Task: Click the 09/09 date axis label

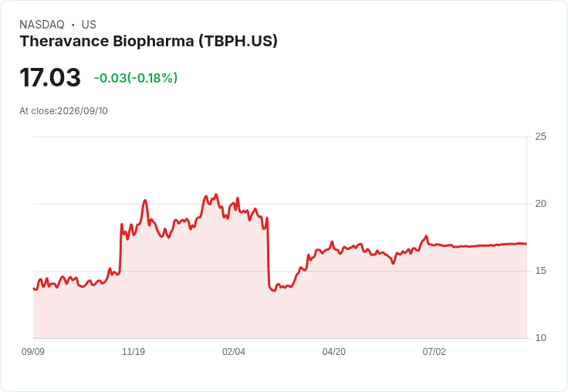Action: [x=33, y=351]
